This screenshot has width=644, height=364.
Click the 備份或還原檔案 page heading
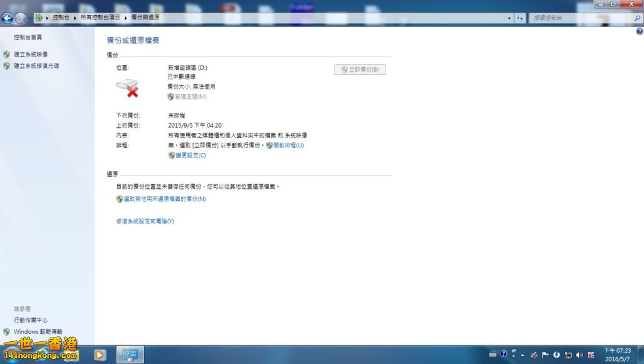[133, 40]
